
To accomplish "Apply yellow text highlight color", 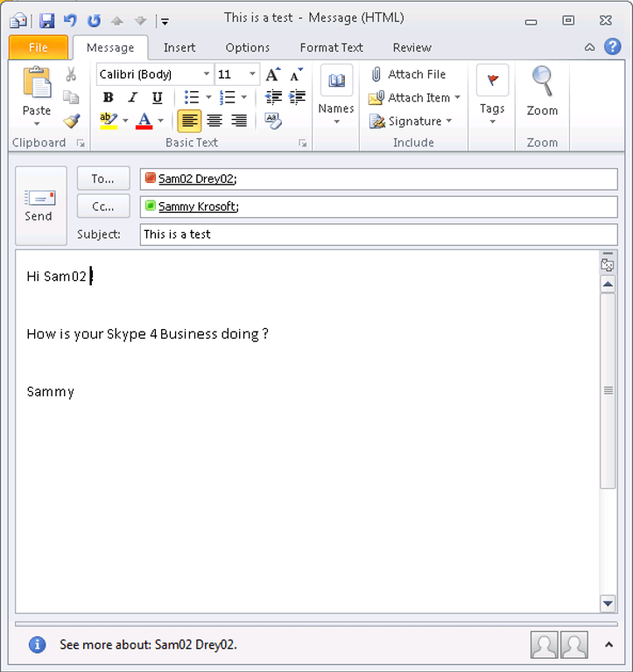I will pyautogui.click(x=109, y=121).
